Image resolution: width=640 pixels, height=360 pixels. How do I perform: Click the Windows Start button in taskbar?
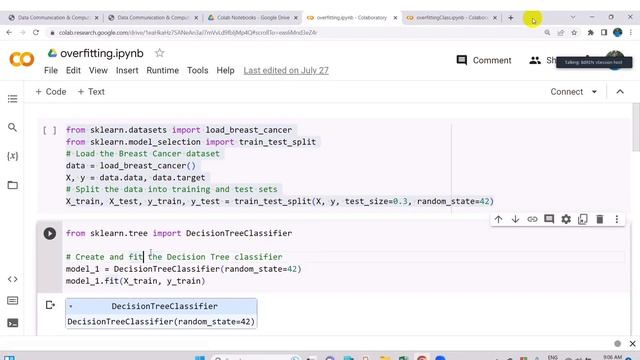click(x=200, y=358)
